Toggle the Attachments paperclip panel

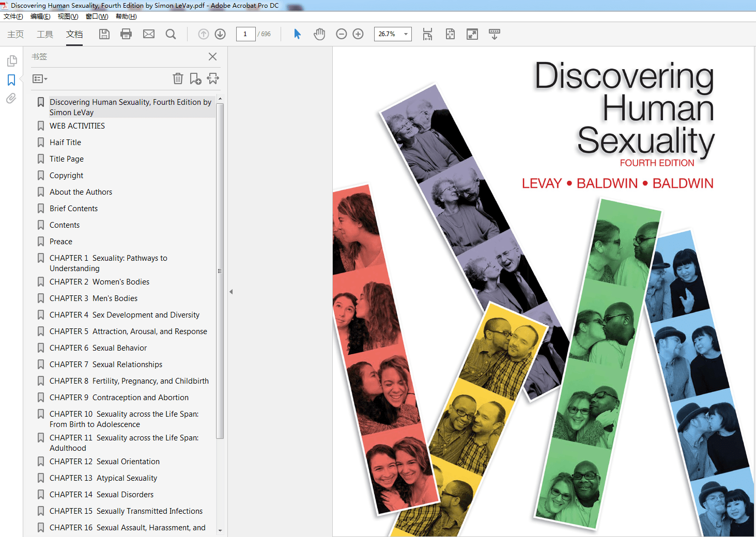(11, 99)
